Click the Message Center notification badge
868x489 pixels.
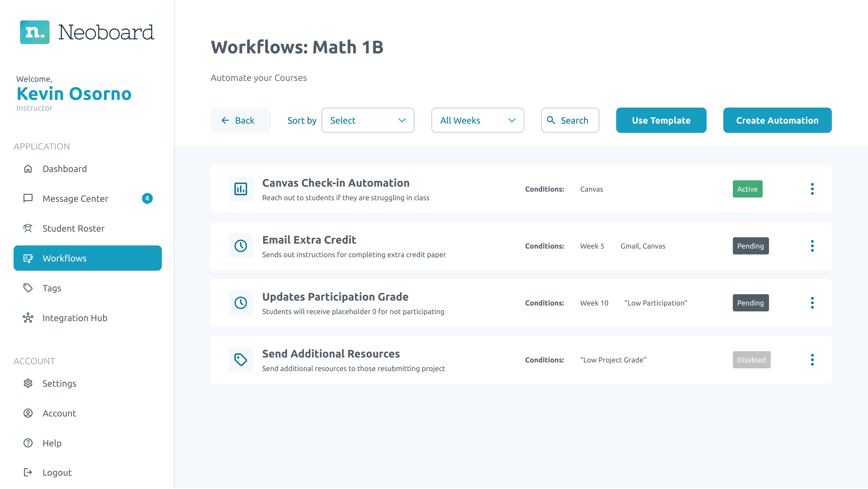coord(147,198)
